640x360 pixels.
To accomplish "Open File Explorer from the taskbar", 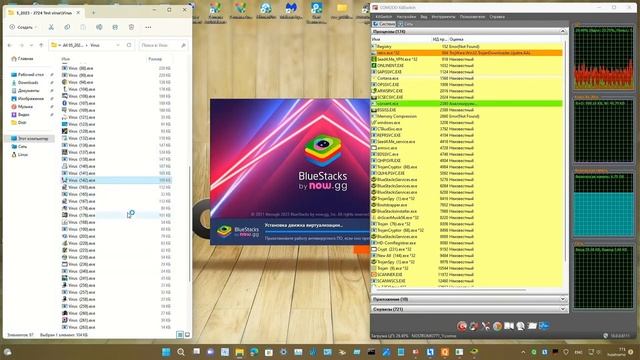I will pos(240,352).
